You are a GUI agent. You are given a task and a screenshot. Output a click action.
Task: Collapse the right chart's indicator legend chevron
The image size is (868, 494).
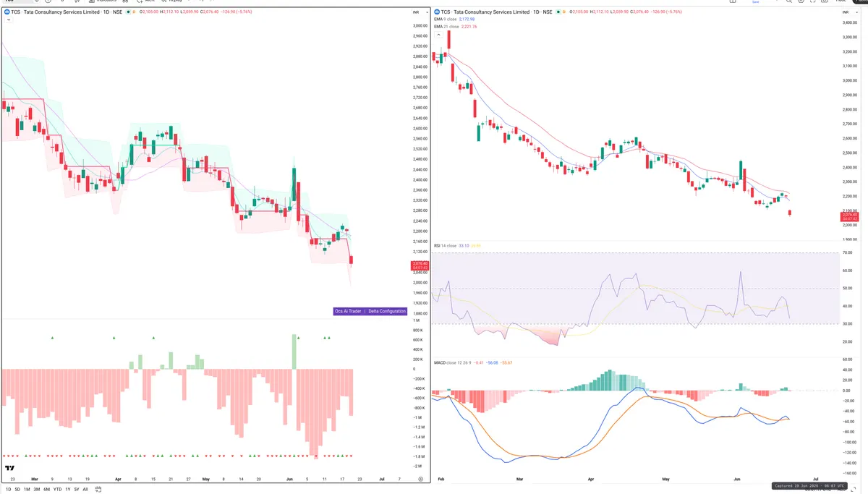pos(438,34)
